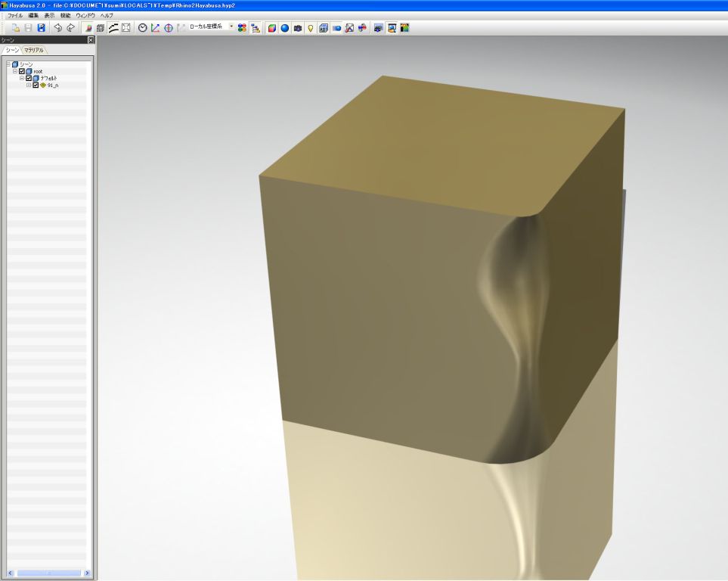Click the blue sphere icon
The width and height of the screenshot is (728, 581).
285,28
